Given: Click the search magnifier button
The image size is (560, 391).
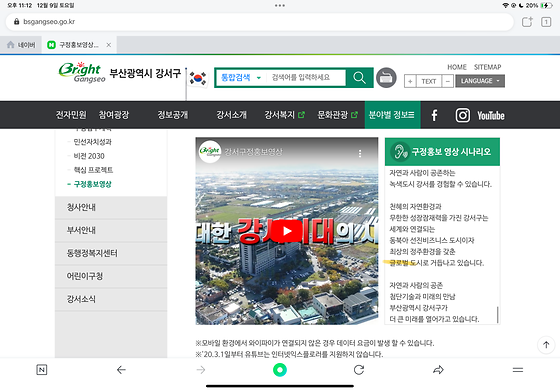Looking at the screenshot, I should [x=359, y=77].
